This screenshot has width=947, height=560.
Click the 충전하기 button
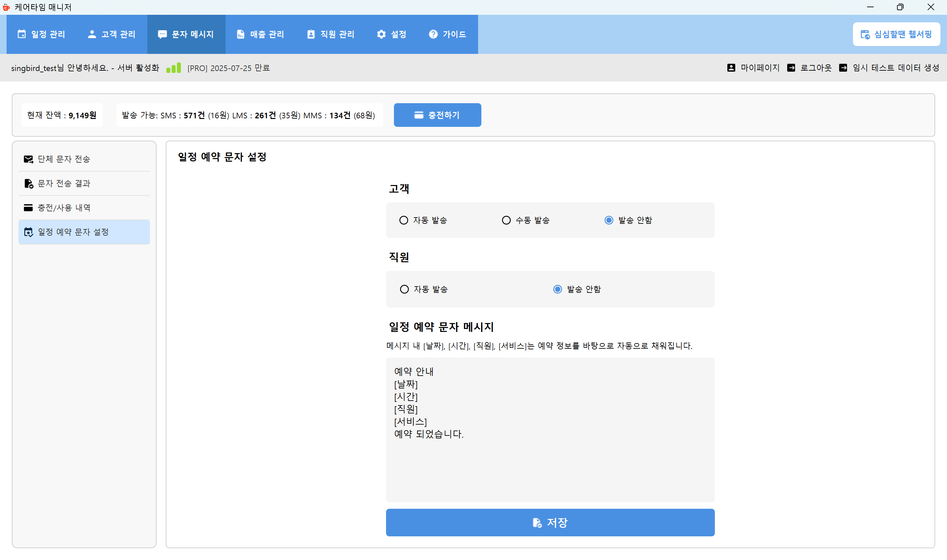(x=437, y=115)
